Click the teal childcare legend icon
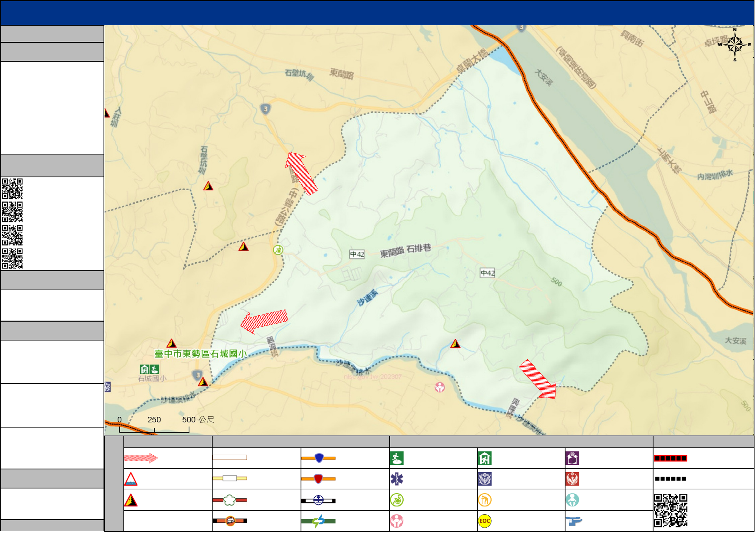 [x=573, y=501]
